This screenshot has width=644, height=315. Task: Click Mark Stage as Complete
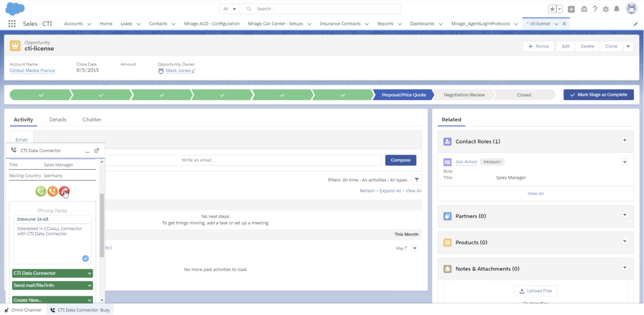tap(598, 95)
